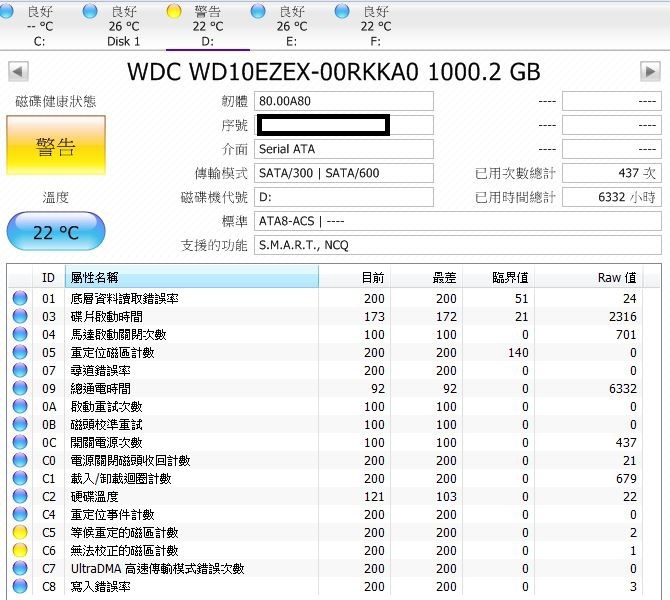Sort by the ID column header

coord(48,277)
